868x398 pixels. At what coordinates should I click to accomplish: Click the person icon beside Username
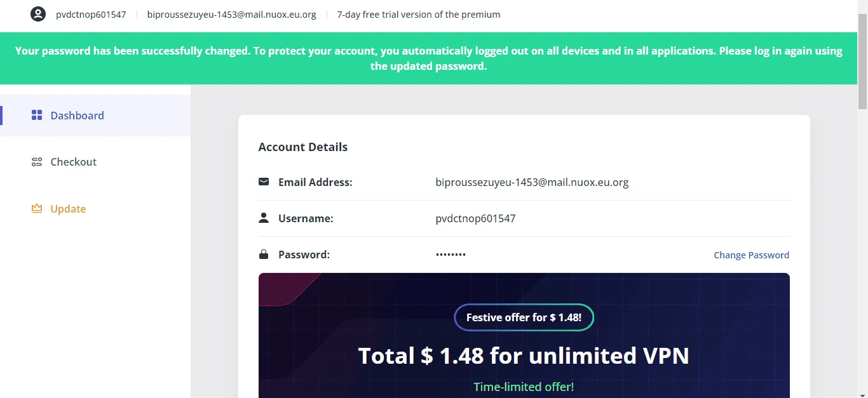click(264, 218)
